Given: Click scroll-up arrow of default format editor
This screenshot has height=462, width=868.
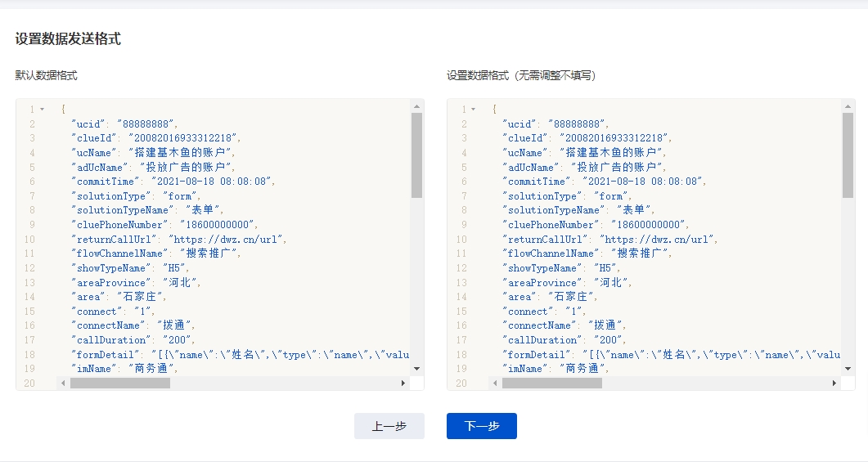Looking at the screenshot, I should (417, 106).
